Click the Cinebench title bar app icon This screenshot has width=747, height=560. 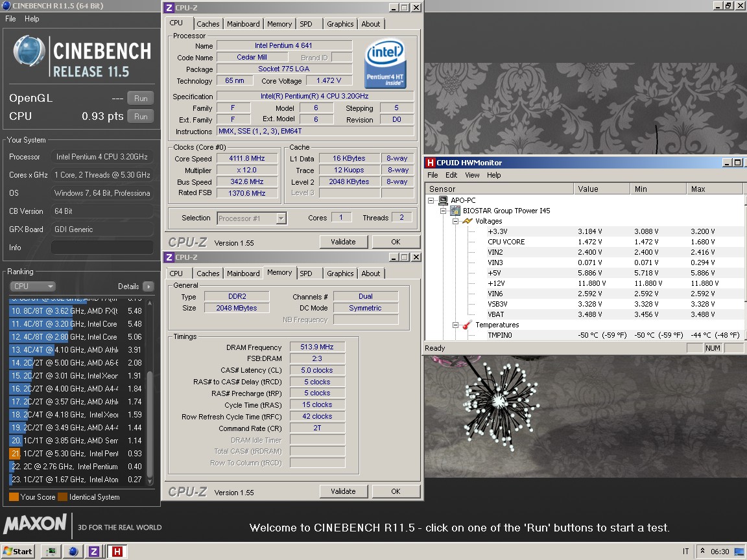6,6
